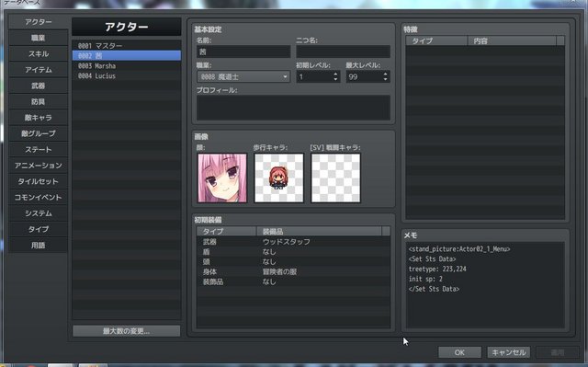588x367 pixels.
Task: Click the OK button
Action: (459, 352)
